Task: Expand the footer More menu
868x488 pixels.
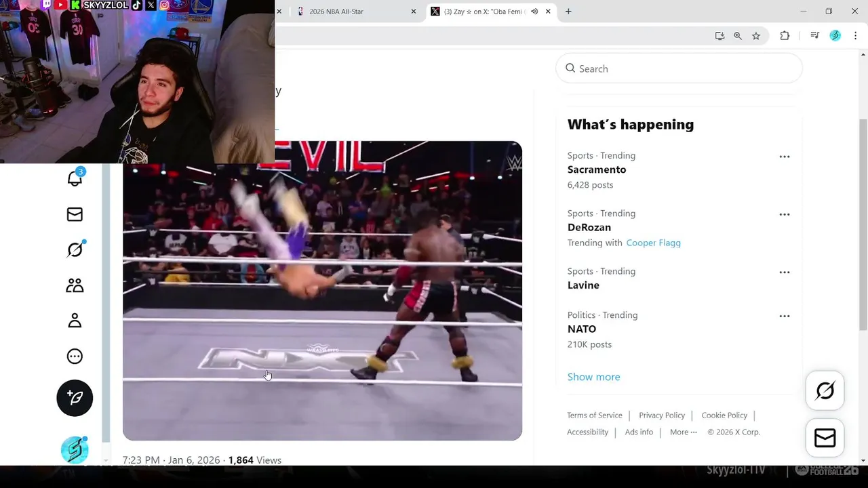Action: [x=683, y=432]
